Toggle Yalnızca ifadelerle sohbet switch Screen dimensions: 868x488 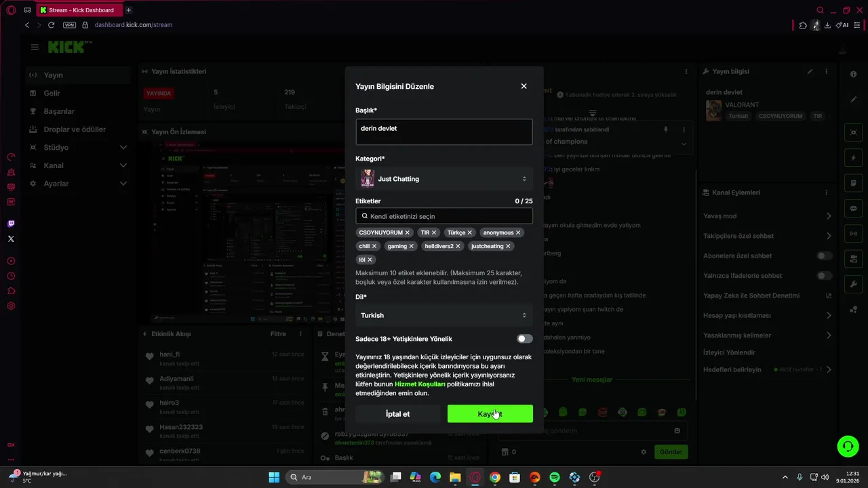click(x=825, y=276)
